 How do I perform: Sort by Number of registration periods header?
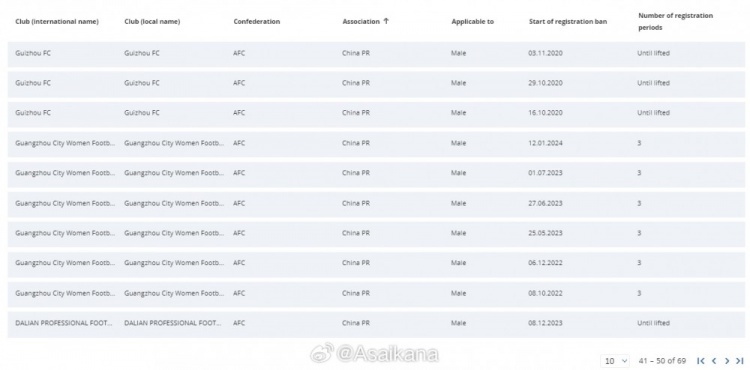click(675, 22)
